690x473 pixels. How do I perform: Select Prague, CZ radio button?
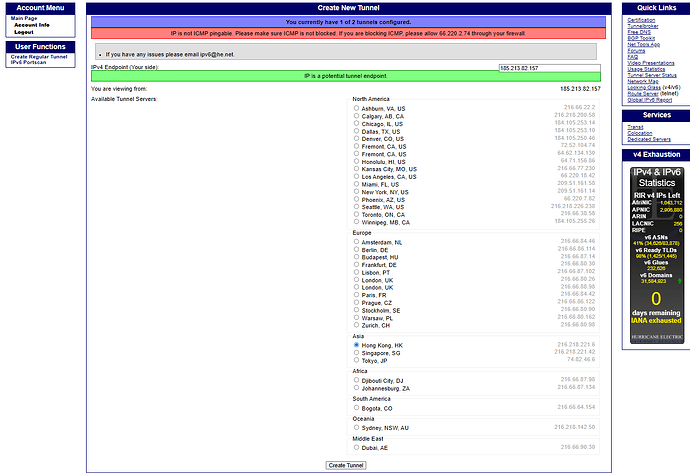356,302
